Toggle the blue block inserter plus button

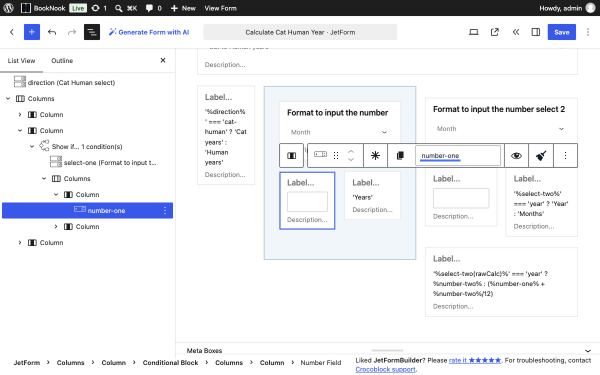coord(32,32)
